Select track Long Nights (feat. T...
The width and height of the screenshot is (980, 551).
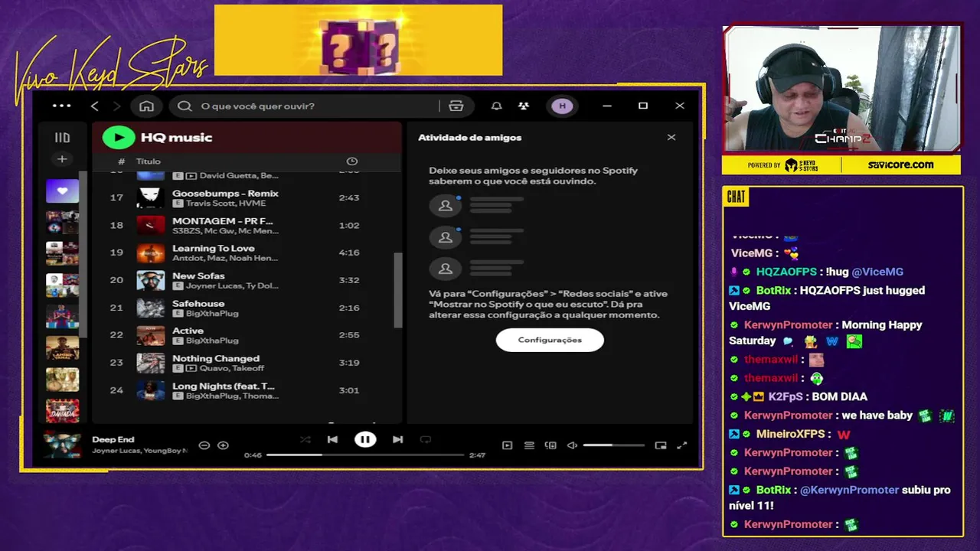[247, 390]
